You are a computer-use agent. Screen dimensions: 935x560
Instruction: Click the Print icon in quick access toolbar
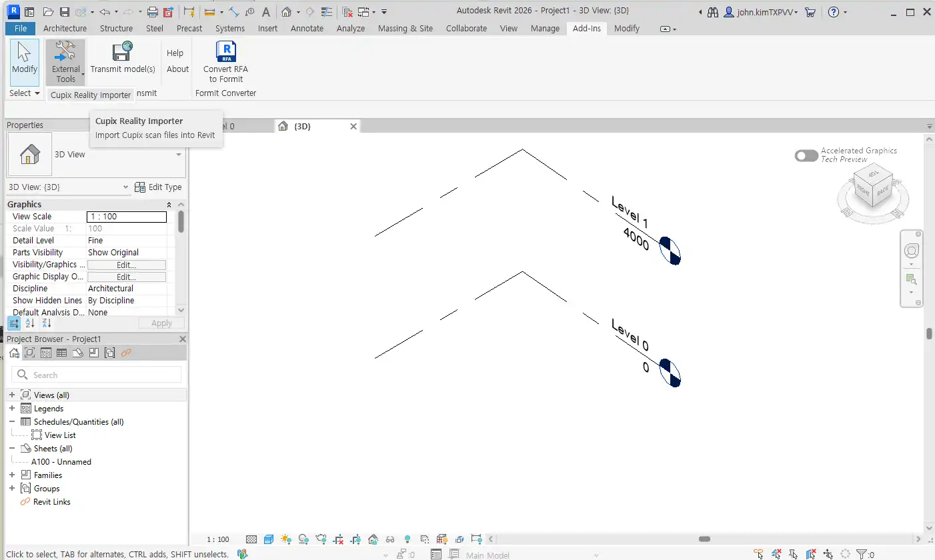click(x=152, y=12)
